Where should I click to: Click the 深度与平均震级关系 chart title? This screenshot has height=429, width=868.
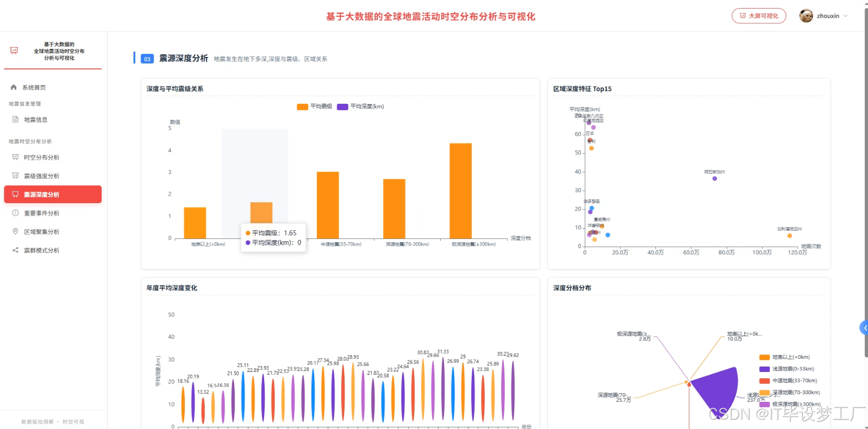[175, 89]
